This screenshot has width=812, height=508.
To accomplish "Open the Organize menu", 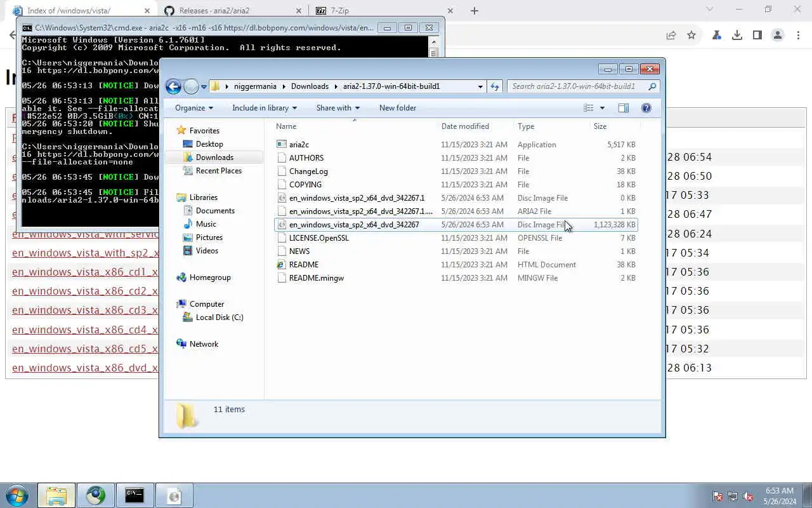I will click(x=193, y=108).
